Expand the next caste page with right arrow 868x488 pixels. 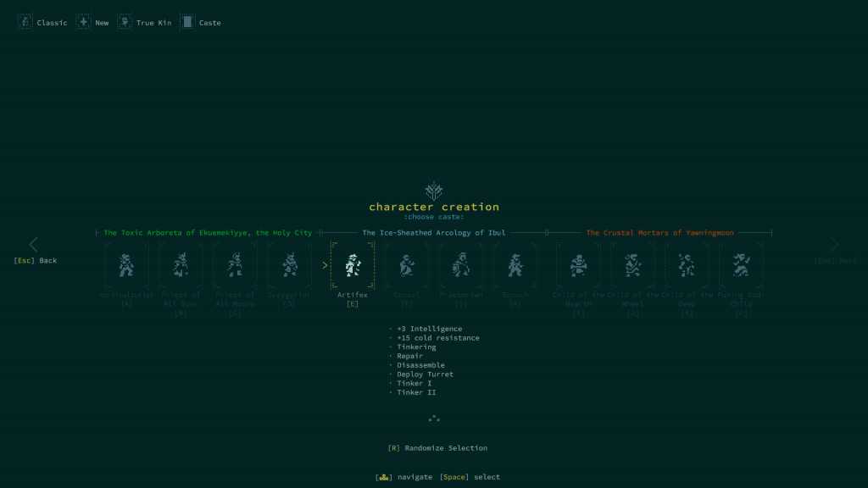[835, 245]
